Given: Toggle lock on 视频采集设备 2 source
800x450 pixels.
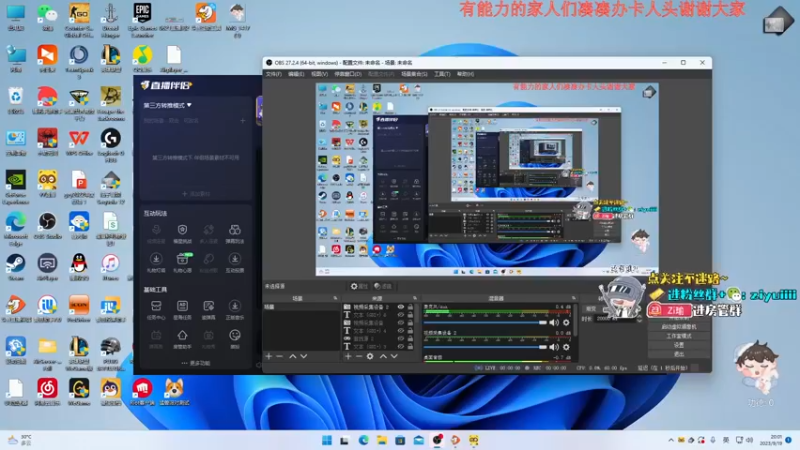Looking at the screenshot, I should click(410, 307).
